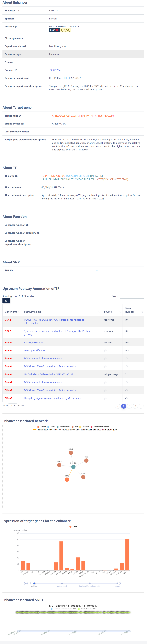147x644 pixels.
Task: Toggle Enhancer function legend in network
Action: click(100, 427)
